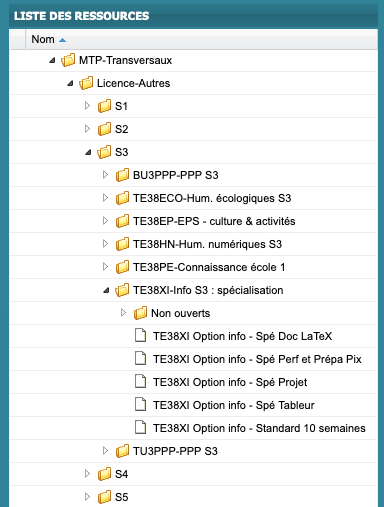Select TE38XI-Info S3 : spécialisation label
This screenshot has width=384, height=507.
click(x=208, y=290)
